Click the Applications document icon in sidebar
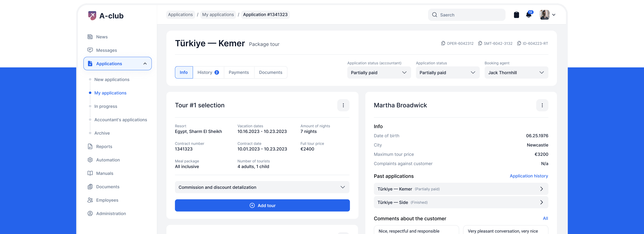The height and width of the screenshot is (234, 644). coord(90,63)
